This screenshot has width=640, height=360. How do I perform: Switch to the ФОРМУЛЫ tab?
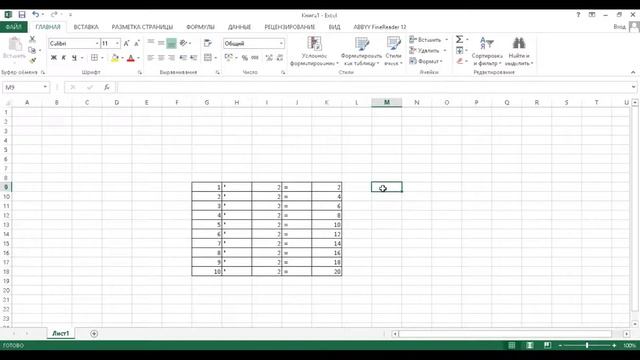pyautogui.click(x=200, y=27)
